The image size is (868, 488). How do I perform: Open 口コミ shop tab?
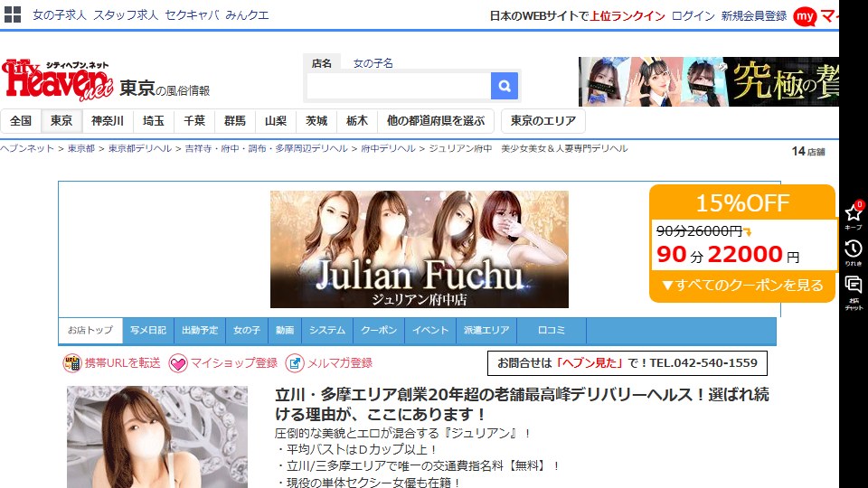click(x=552, y=331)
